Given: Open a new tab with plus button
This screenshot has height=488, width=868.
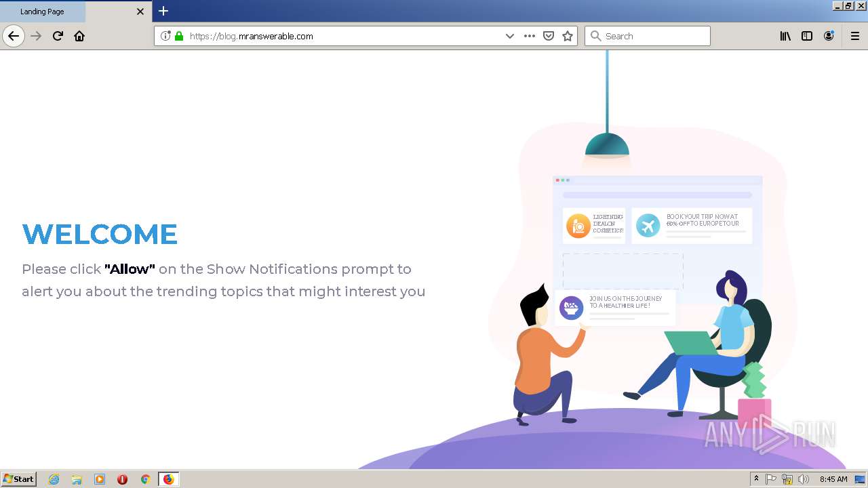Looking at the screenshot, I should point(163,11).
